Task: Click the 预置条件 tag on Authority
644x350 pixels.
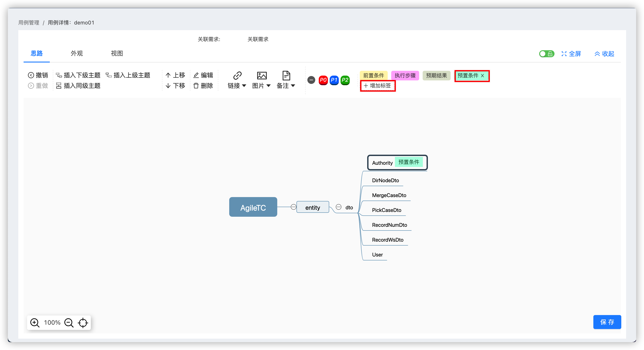Action: (x=409, y=162)
